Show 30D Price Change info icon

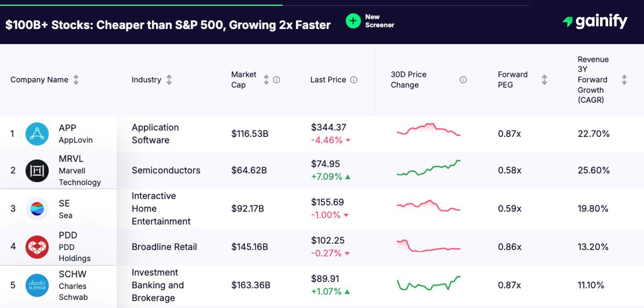click(463, 80)
